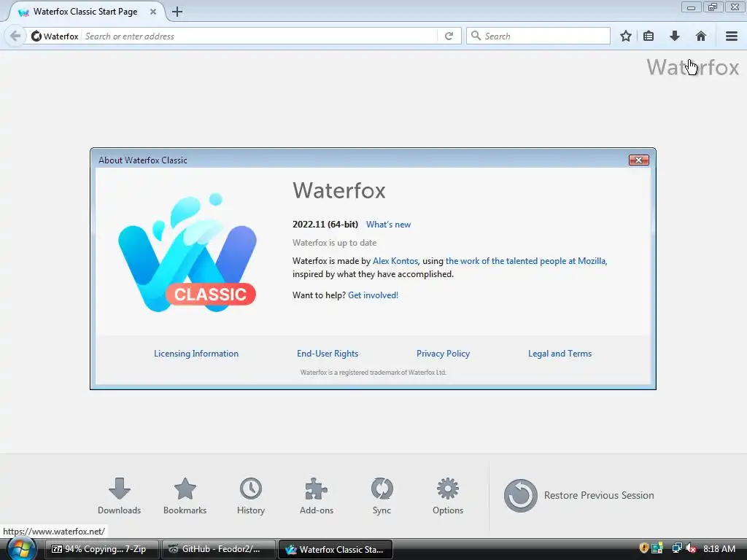The width and height of the screenshot is (747, 560).
Task: Open Downloads from the start page
Action: pos(119,496)
